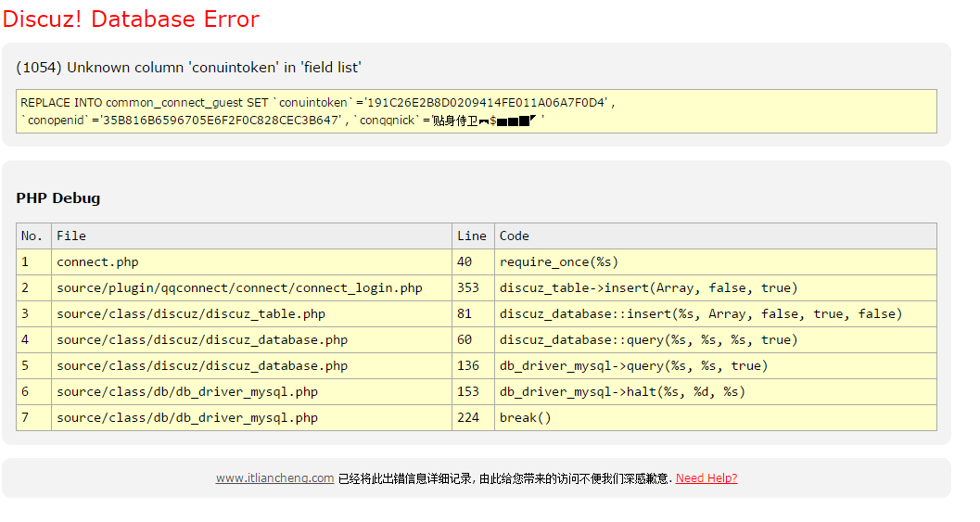Click the Unknown column 'conuintoken' error message
Screen dimensions: 980x522
[188, 68]
